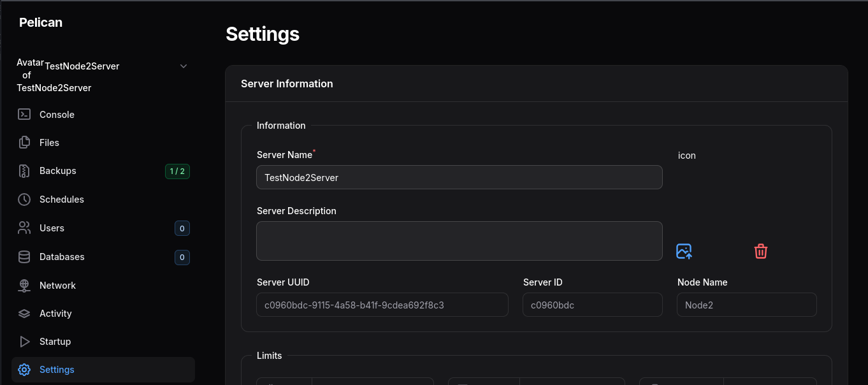Screen dimensions: 868x385
Task: Open the Console page
Action: coord(103,115)
